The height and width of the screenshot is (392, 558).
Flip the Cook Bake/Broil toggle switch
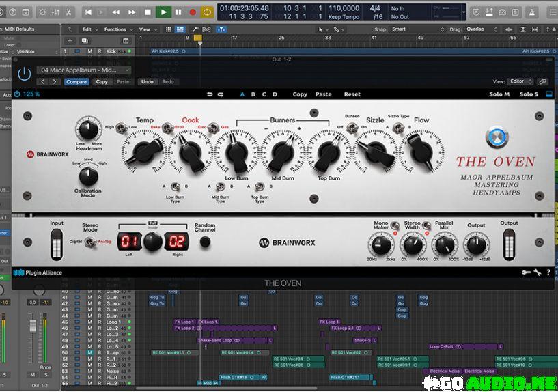click(167, 127)
